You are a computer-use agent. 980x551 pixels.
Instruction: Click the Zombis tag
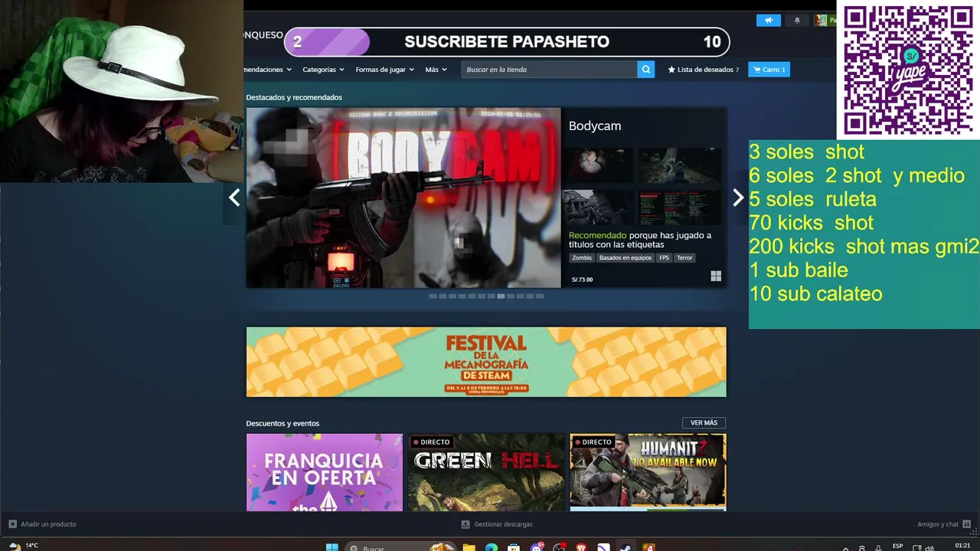coord(582,258)
